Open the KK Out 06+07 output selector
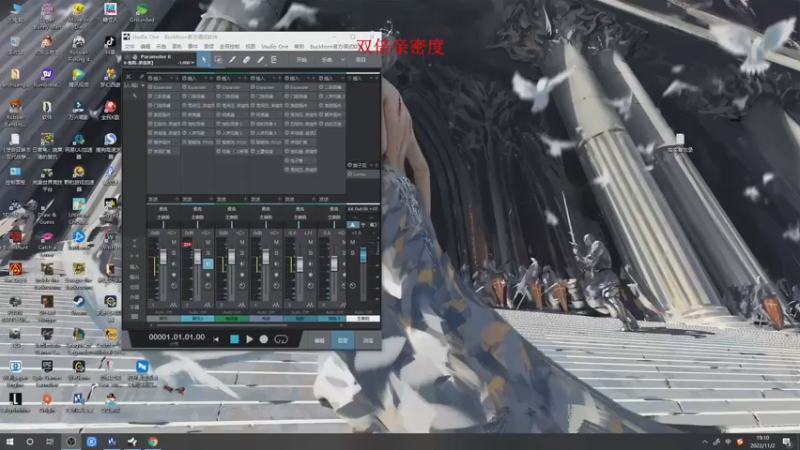The image size is (800, 450). tap(363, 209)
